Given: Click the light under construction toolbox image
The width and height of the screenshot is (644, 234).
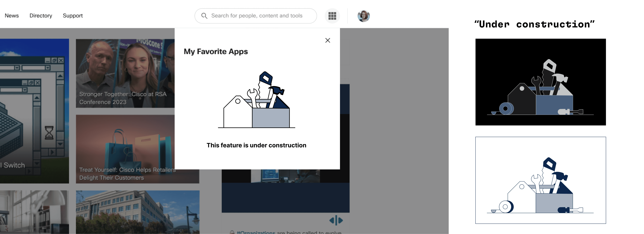Looking at the screenshot, I should tap(540, 180).
